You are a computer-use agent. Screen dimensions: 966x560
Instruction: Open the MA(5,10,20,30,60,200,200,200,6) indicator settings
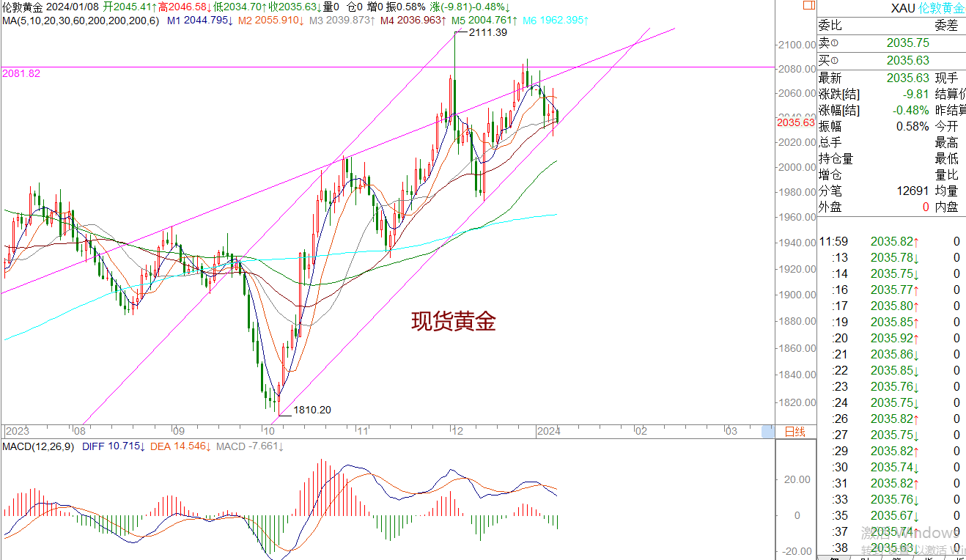(80, 20)
